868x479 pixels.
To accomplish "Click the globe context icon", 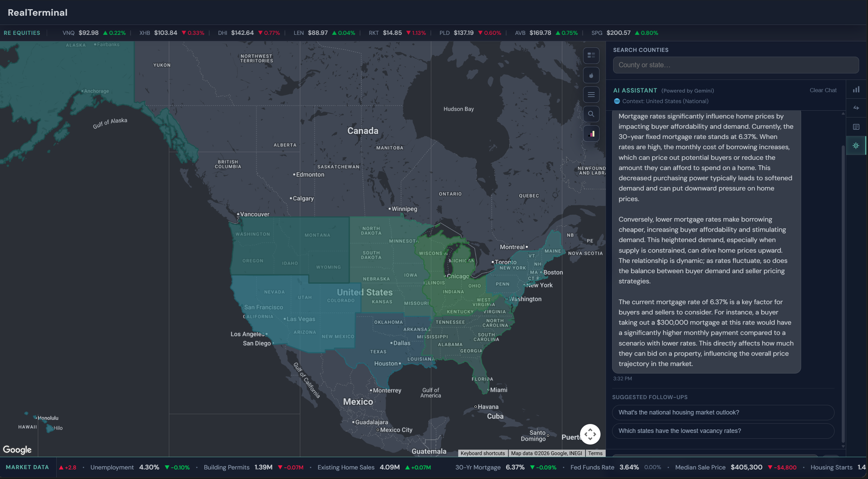I will click(x=617, y=101).
